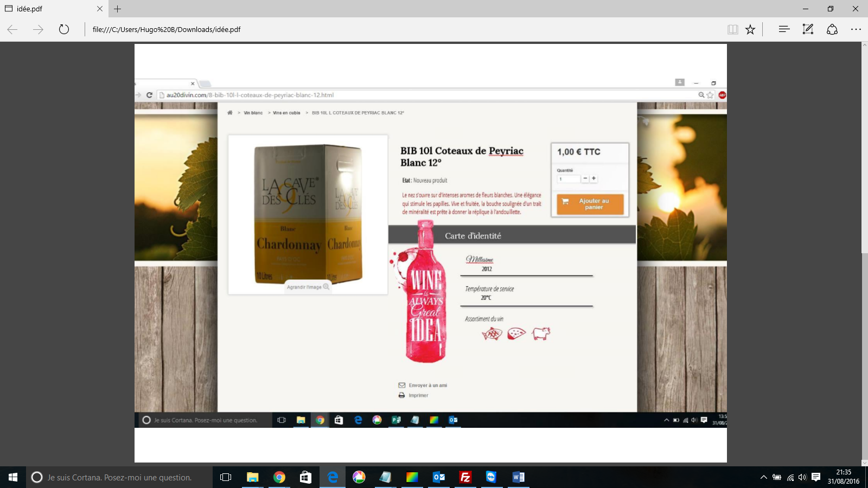Click the "Imprimer" link in the PDF

pos(418,395)
